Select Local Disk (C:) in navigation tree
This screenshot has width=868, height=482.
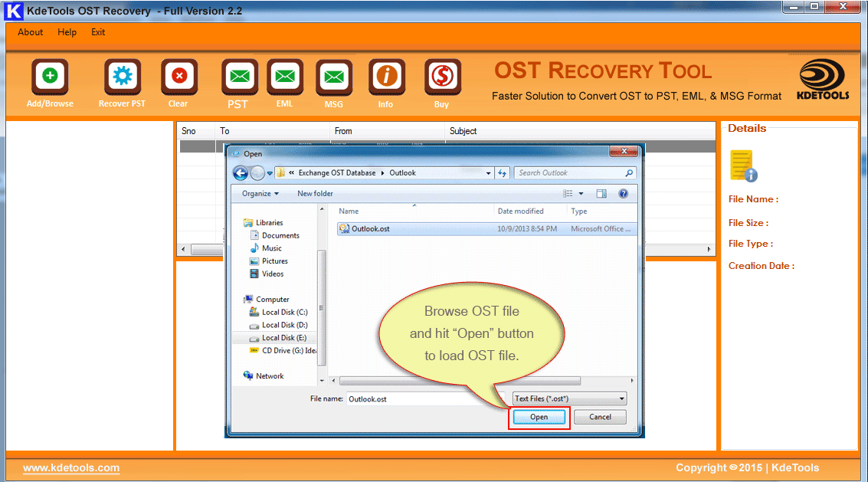(284, 312)
